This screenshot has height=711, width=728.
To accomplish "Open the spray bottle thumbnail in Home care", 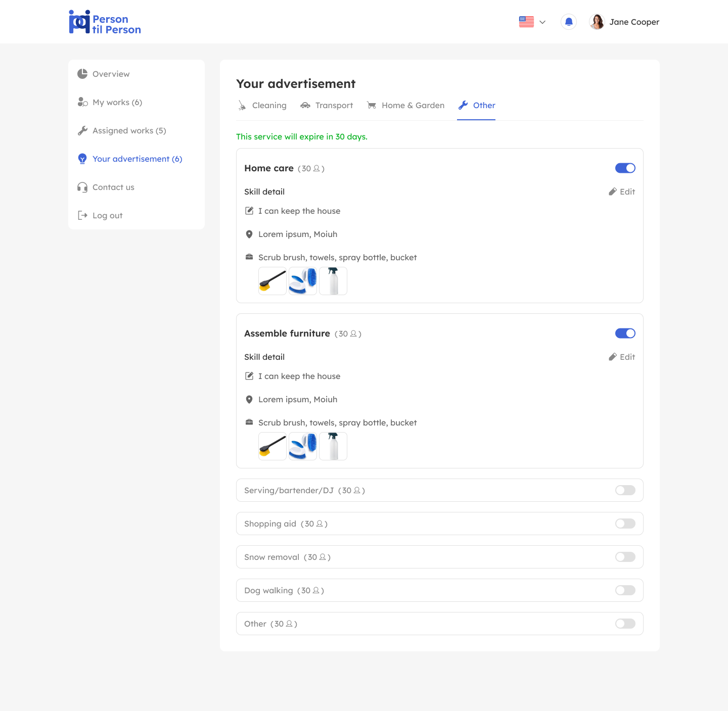I will [333, 281].
